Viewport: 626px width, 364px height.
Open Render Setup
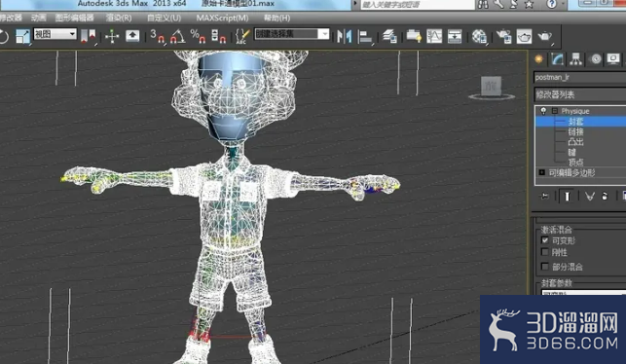(504, 36)
